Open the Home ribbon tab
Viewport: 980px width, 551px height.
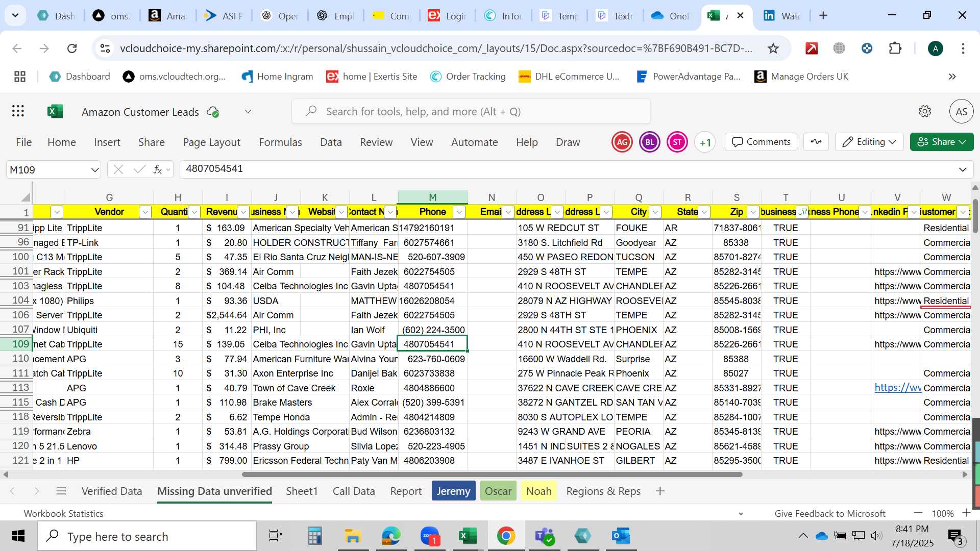pyautogui.click(x=62, y=142)
